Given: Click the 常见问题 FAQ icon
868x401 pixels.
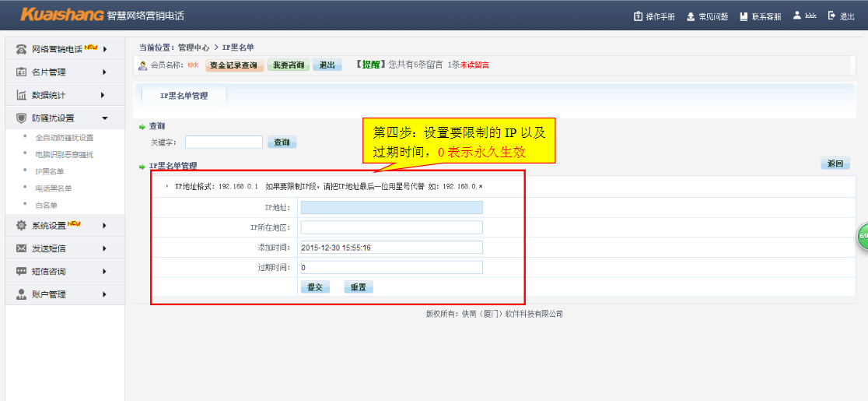Looking at the screenshot, I should (x=691, y=16).
